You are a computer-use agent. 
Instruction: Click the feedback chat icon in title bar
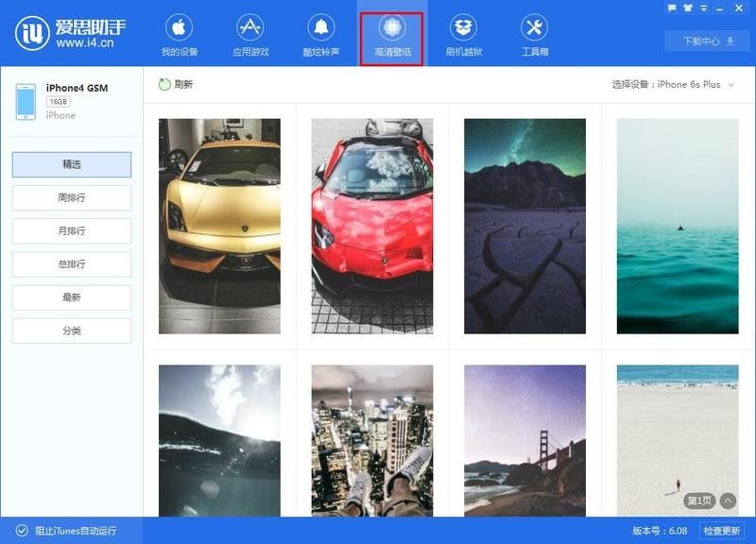(x=672, y=8)
